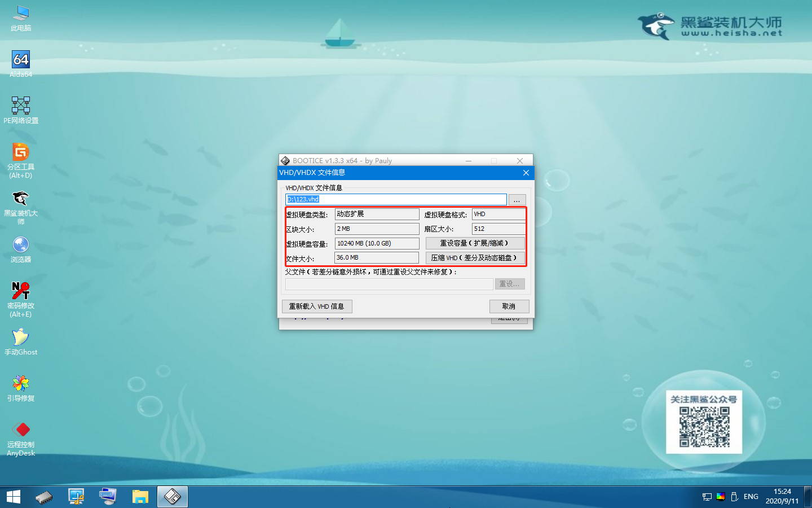Launch the Aida64 desktop shortcut
Viewport: 812px width, 508px height.
(21, 64)
